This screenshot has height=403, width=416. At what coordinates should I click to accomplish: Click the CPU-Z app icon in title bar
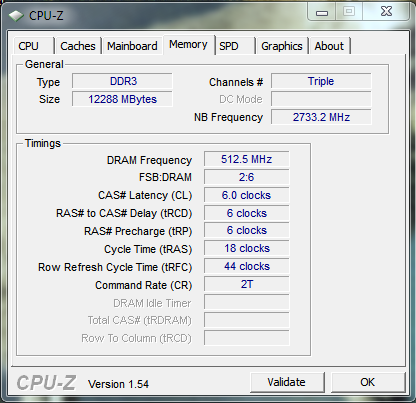tap(16, 16)
